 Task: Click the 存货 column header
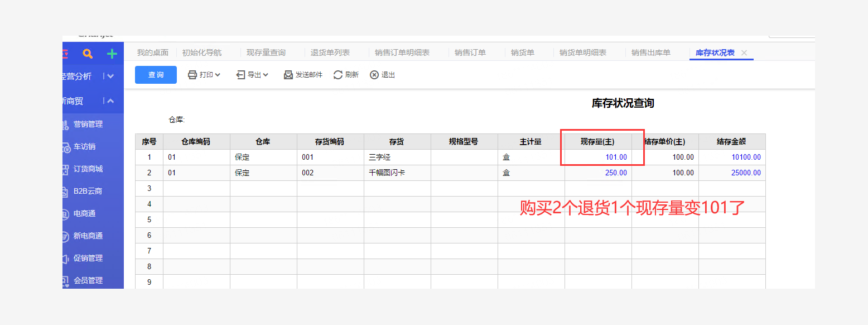[397, 142]
